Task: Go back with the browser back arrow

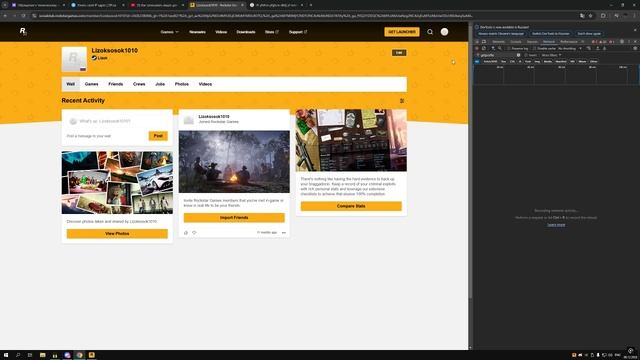Action: tap(5, 16)
